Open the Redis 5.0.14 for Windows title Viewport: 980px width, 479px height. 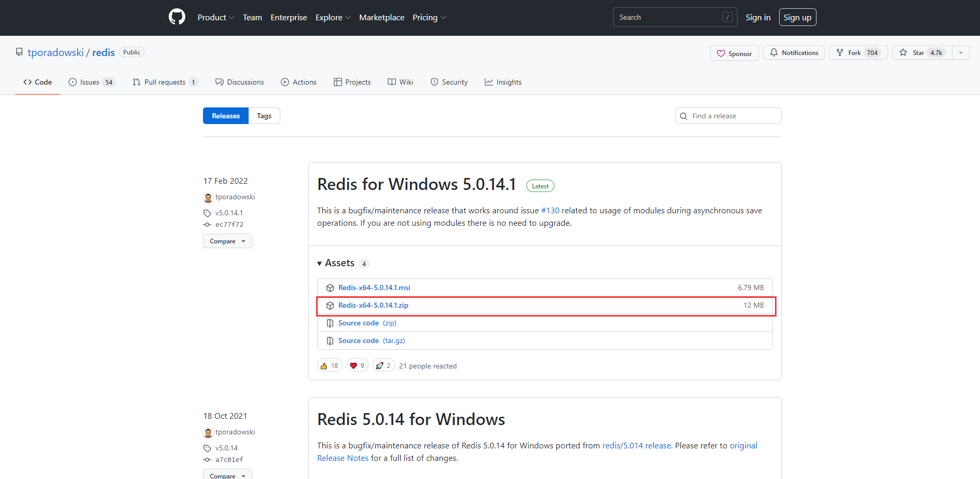point(411,419)
